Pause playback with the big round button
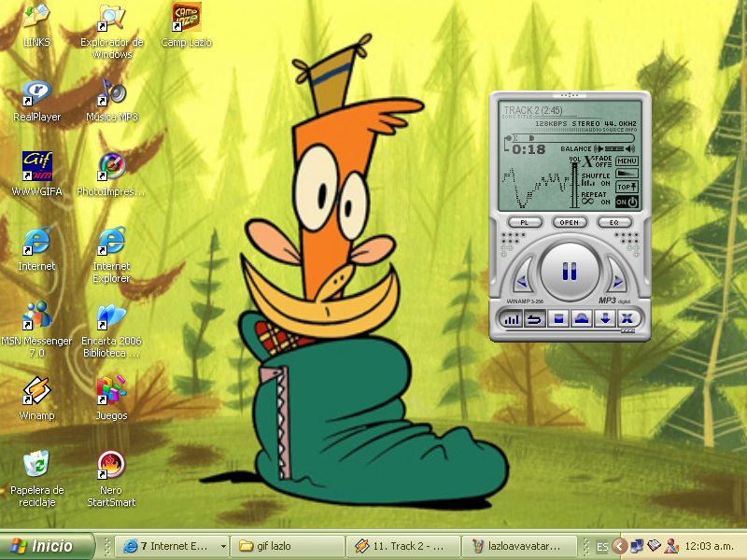The height and width of the screenshot is (560, 747). (x=570, y=272)
